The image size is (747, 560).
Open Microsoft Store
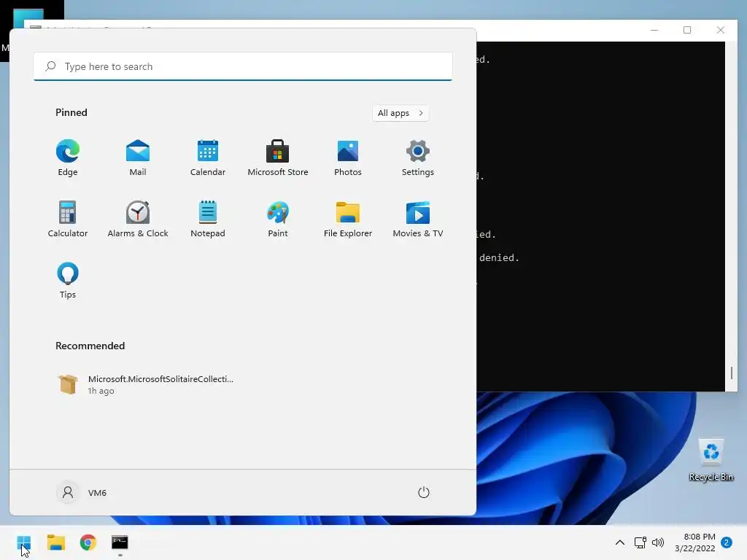pyautogui.click(x=278, y=158)
